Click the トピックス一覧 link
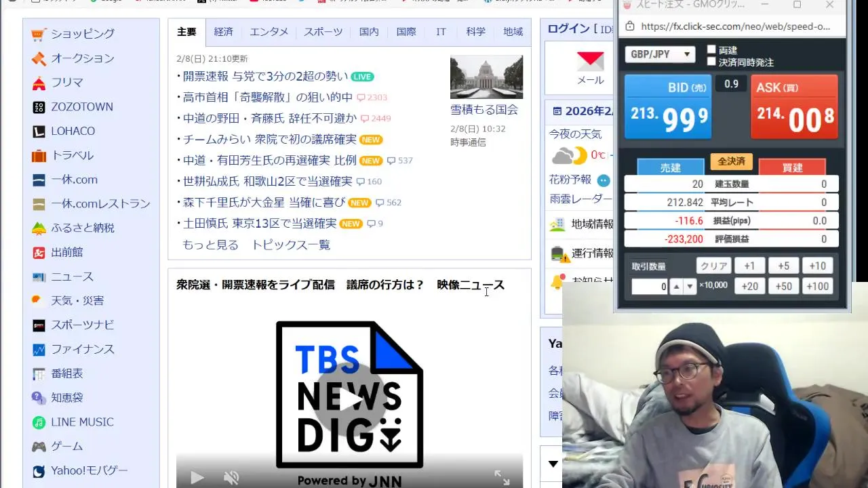The width and height of the screenshot is (868, 488). 291,245
